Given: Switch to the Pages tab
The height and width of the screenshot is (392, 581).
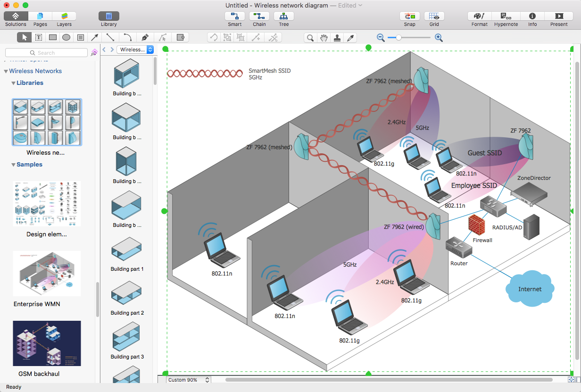Looking at the screenshot, I should pyautogui.click(x=40, y=17).
